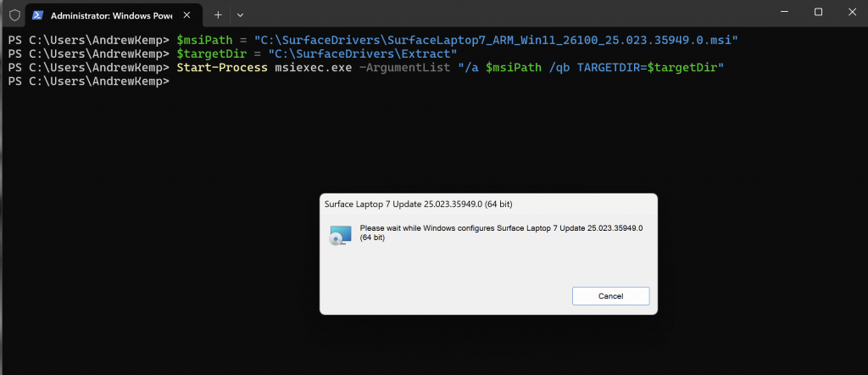Minimize the terminal window
Screen dimensions: 868x375
pos(783,12)
